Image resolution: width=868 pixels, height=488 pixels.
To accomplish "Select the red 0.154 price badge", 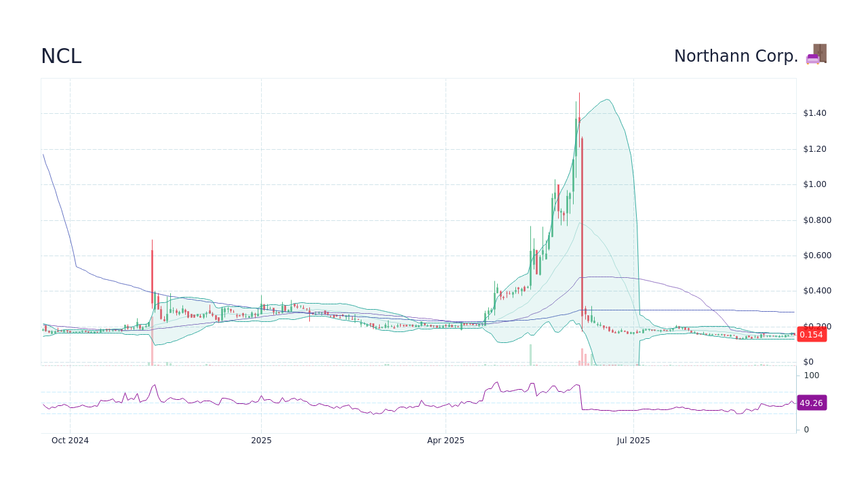I will pos(811,334).
